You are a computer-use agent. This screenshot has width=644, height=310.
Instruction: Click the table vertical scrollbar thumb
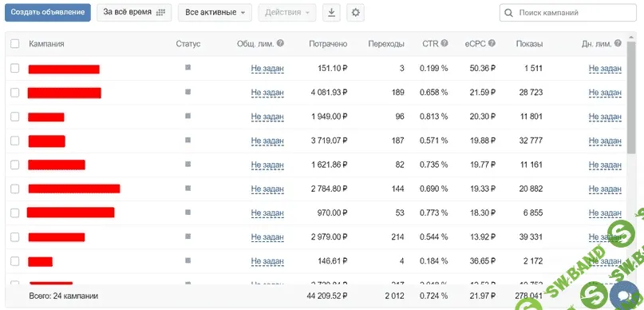tap(631, 97)
